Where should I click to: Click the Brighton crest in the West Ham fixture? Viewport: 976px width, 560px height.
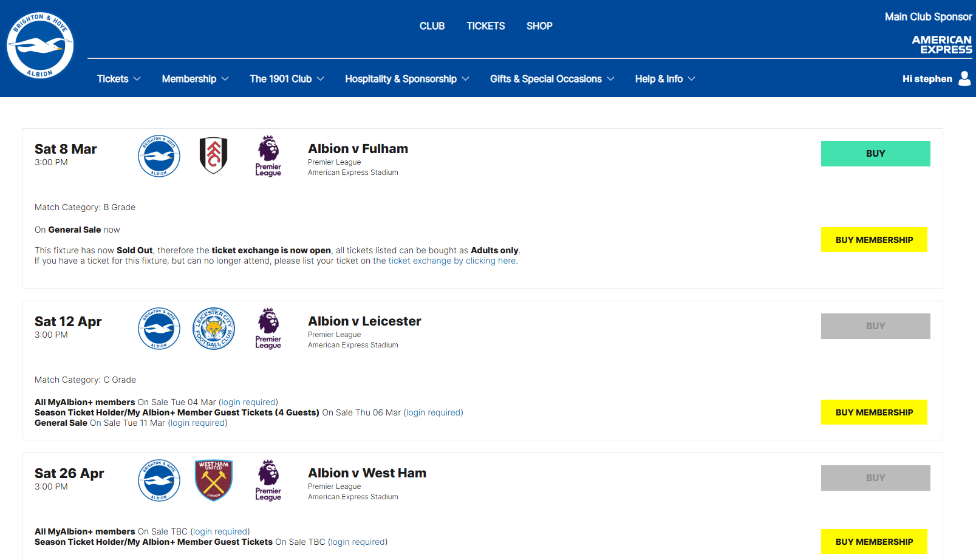click(159, 480)
